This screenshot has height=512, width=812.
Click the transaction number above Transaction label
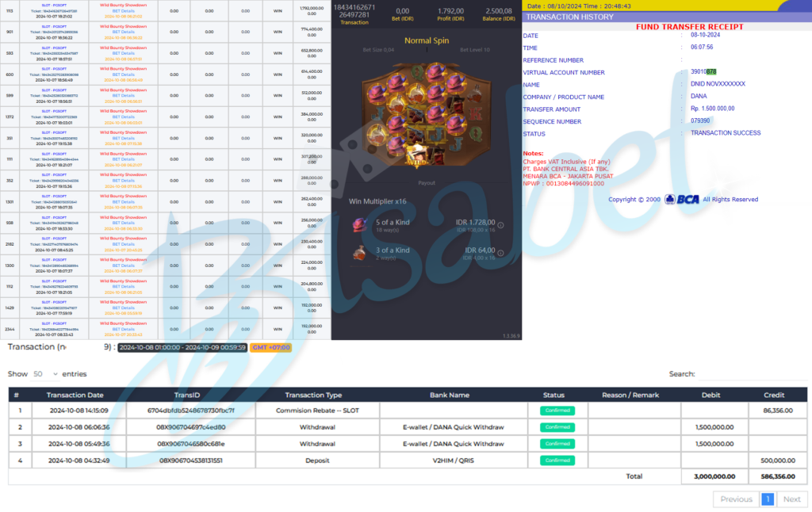coord(354,11)
